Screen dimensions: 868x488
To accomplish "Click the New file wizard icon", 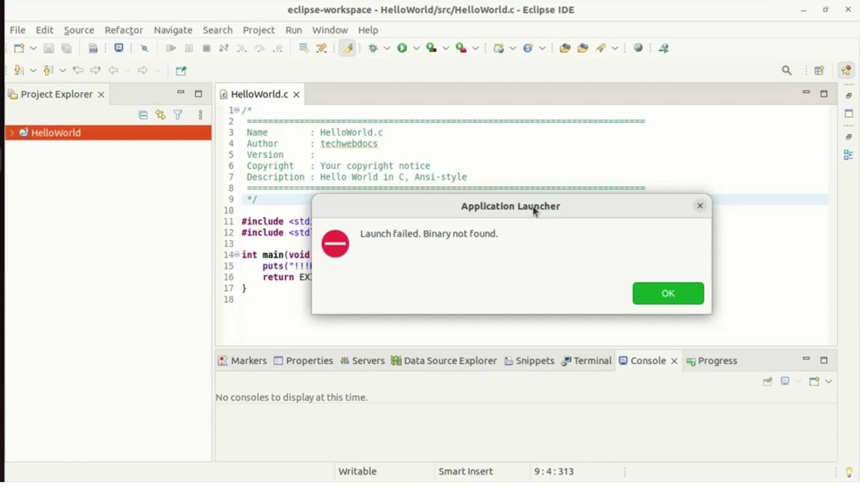I will (x=19, y=48).
